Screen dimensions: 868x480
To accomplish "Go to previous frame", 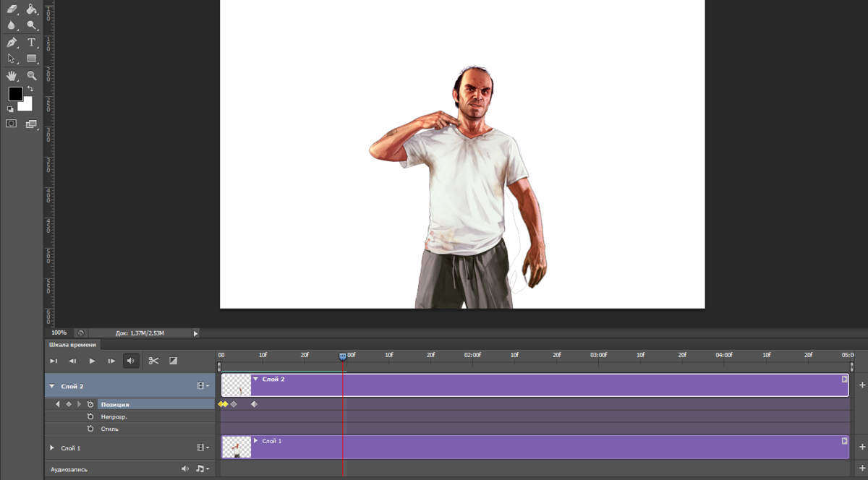I will (x=73, y=361).
